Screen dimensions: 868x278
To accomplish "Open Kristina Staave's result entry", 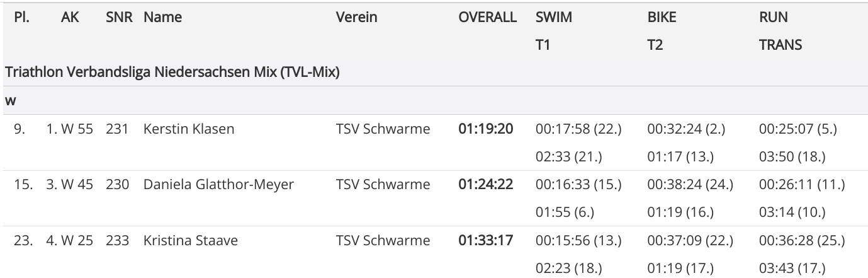I will click(x=190, y=240).
